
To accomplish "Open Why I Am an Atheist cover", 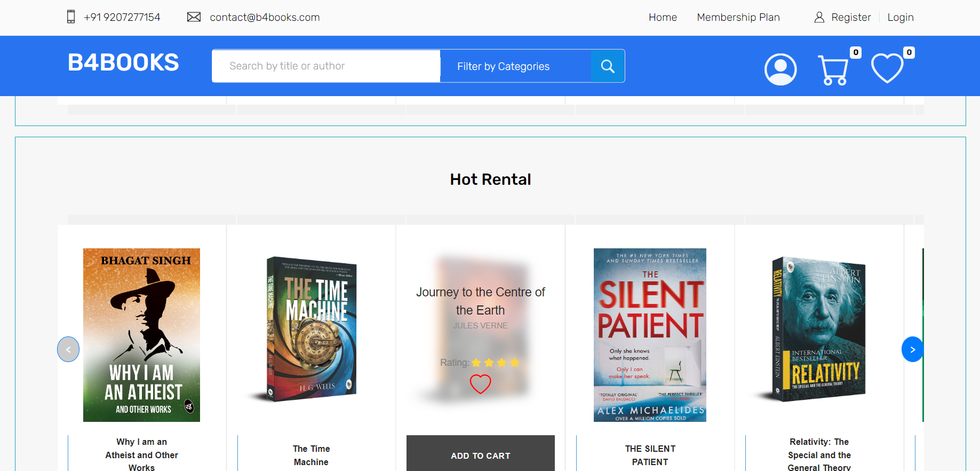I will tap(141, 335).
